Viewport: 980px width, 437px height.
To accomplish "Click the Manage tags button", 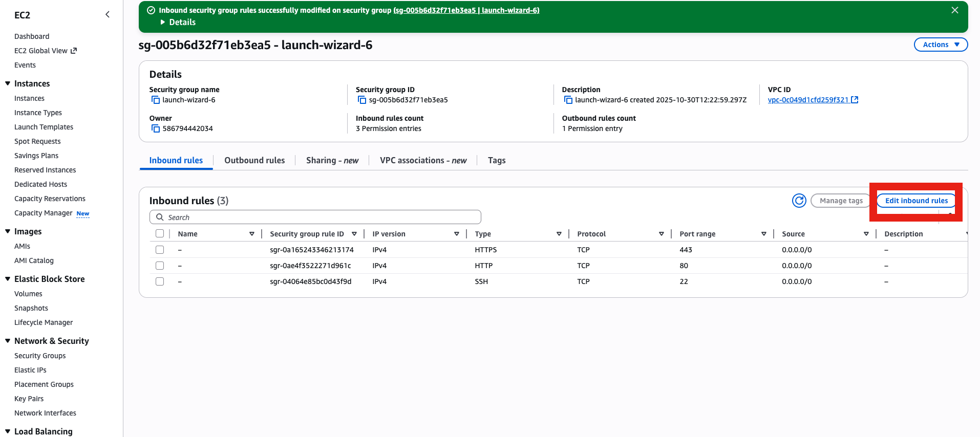I will [x=841, y=201].
